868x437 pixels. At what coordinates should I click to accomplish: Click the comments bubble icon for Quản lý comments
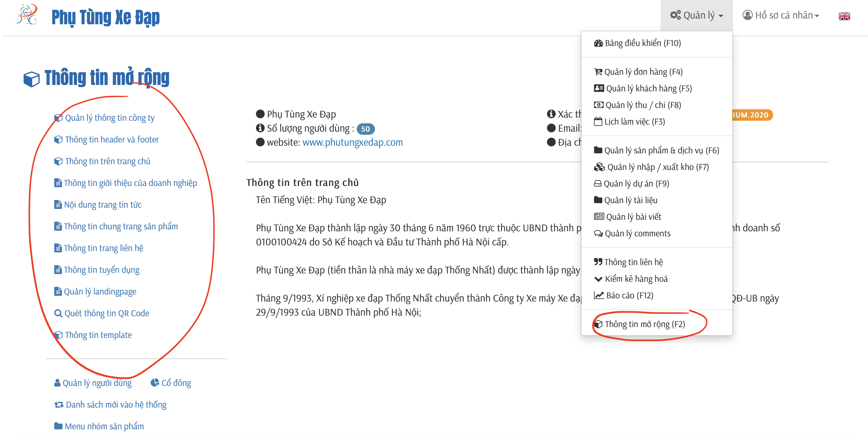[598, 233]
